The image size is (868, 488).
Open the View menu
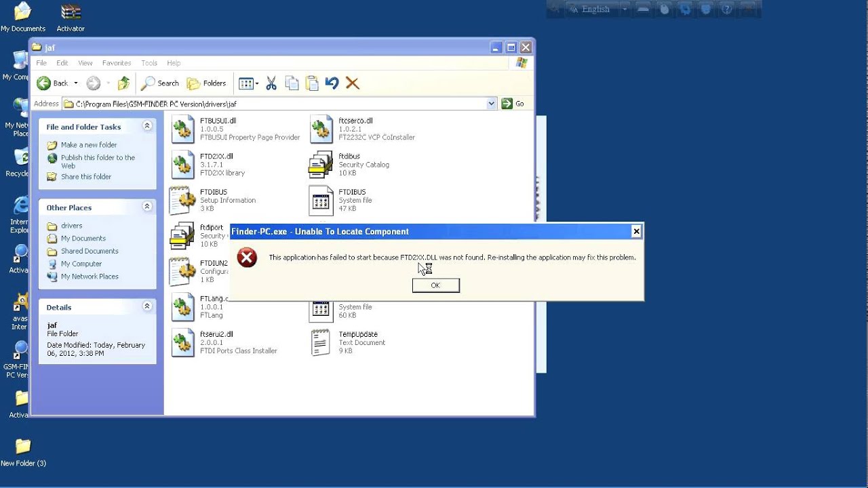coord(85,63)
